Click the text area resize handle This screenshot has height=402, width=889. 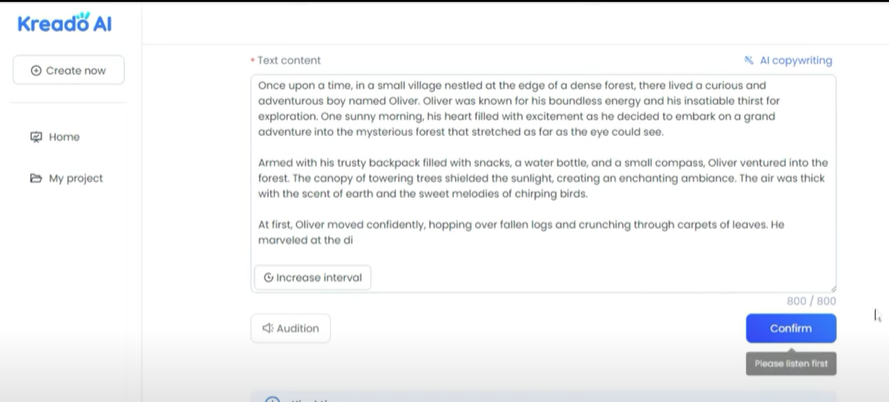[x=832, y=288]
